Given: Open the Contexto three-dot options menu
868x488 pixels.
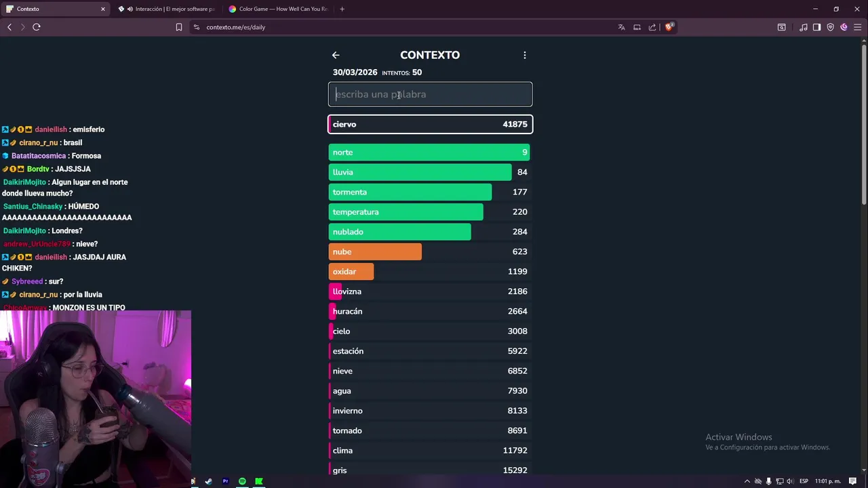Looking at the screenshot, I should tap(524, 55).
